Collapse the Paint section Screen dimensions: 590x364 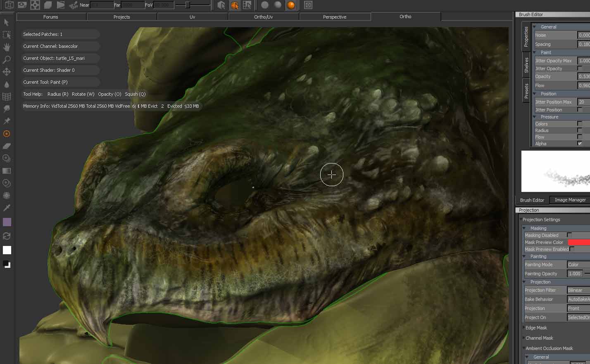tap(535, 52)
